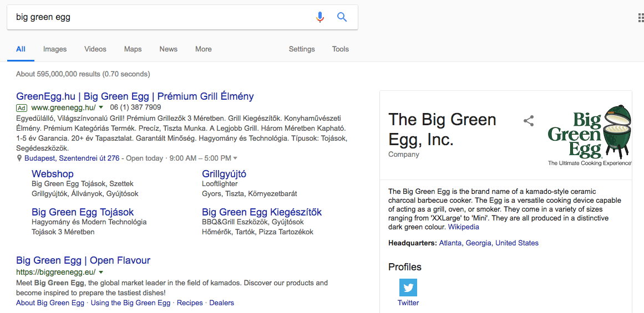Screen dimensions: 644x313
Task: Open the Tools menu
Action: click(x=341, y=49)
